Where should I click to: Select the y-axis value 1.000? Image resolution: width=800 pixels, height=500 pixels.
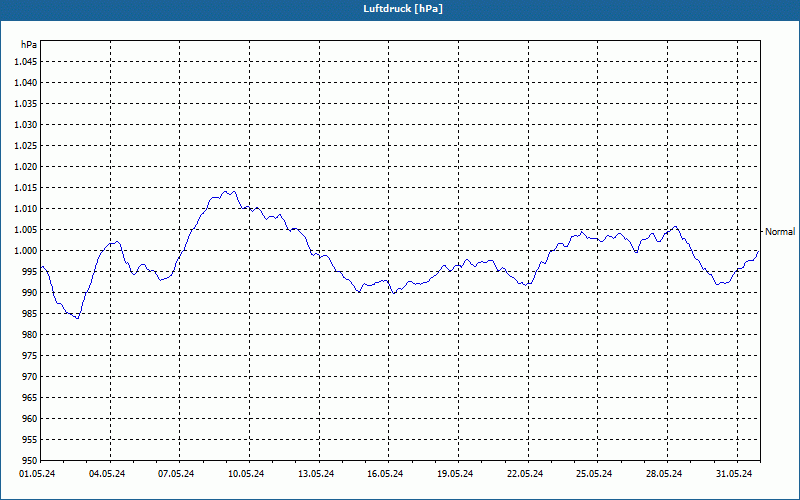pos(26,251)
